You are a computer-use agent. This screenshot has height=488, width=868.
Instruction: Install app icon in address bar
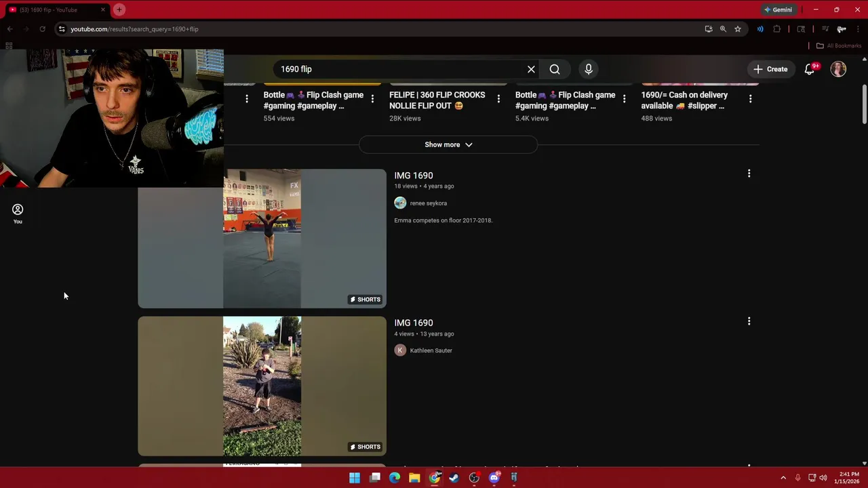[709, 29]
